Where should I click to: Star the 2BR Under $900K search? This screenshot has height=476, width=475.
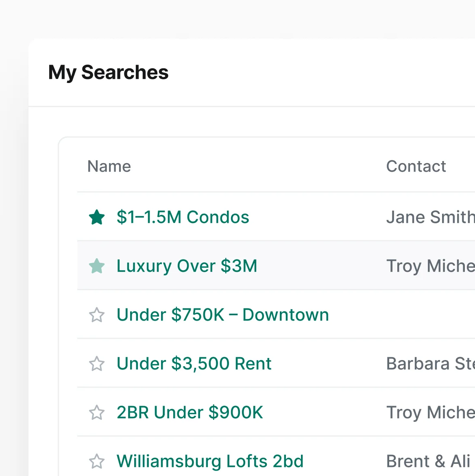click(97, 413)
